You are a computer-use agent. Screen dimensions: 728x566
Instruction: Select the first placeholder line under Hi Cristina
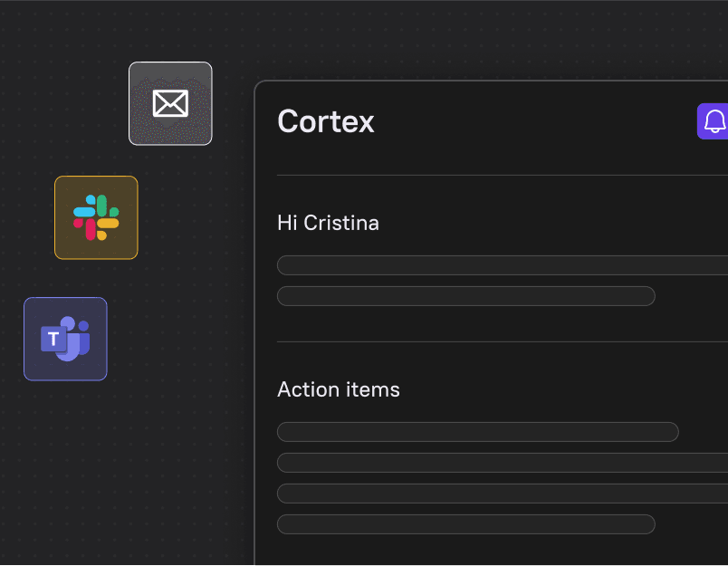click(x=503, y=265)
